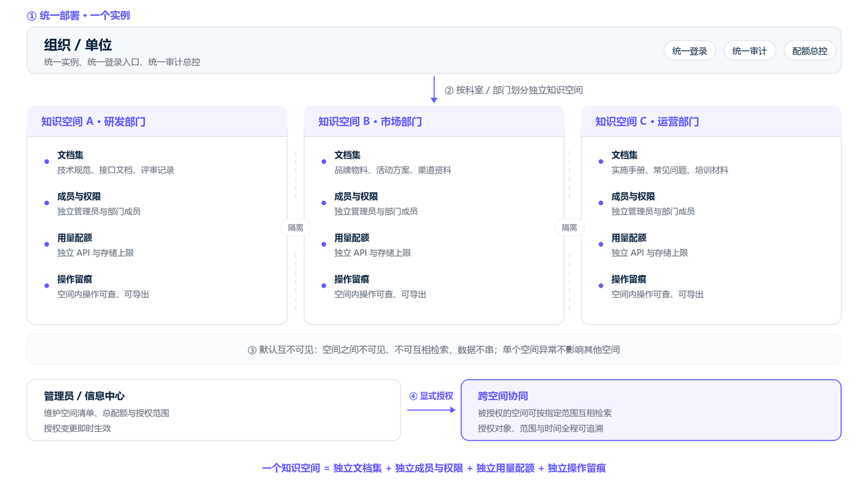Viewport: 868px width, 494px height.
Task: Click 空间内操作可查、可导出 in 知识空间 B
Action: point(381,294)
